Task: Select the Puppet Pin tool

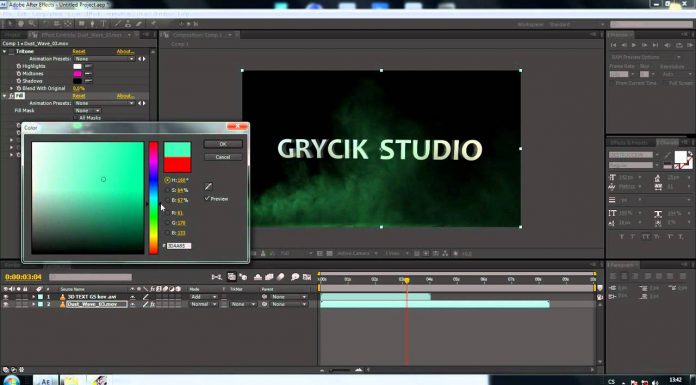Action: tap(154, 24)
